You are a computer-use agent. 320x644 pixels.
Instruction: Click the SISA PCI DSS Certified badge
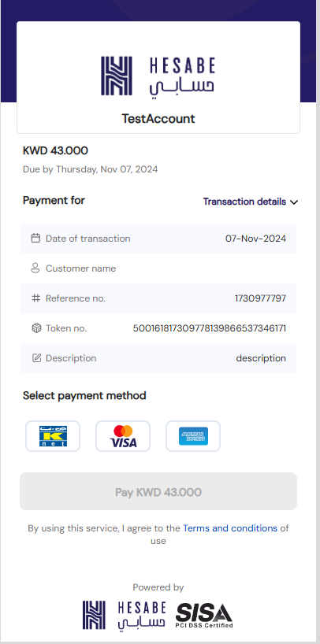(204, 615)
